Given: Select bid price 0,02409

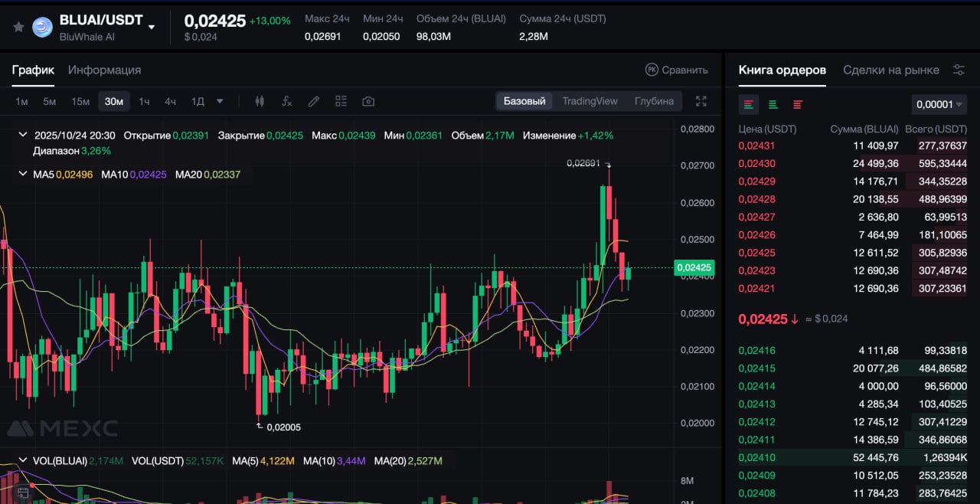Looking at the screenshot, I should point(756,475).
